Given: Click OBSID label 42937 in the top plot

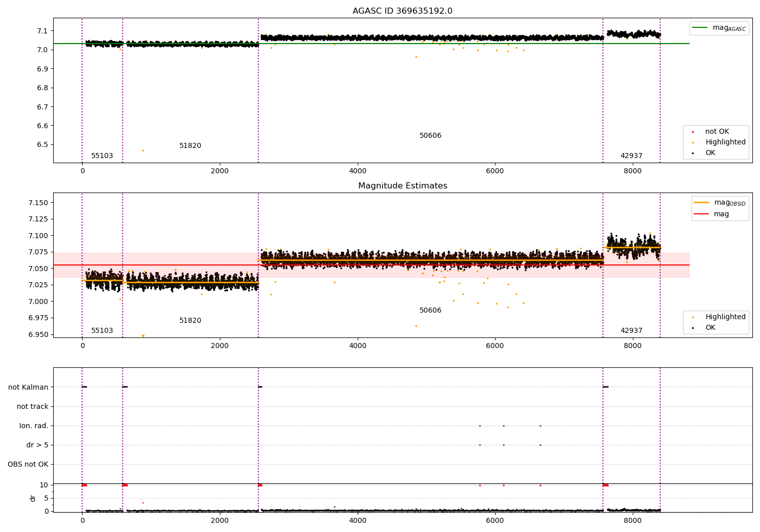Looking at the screenshot, I should 631,156.
